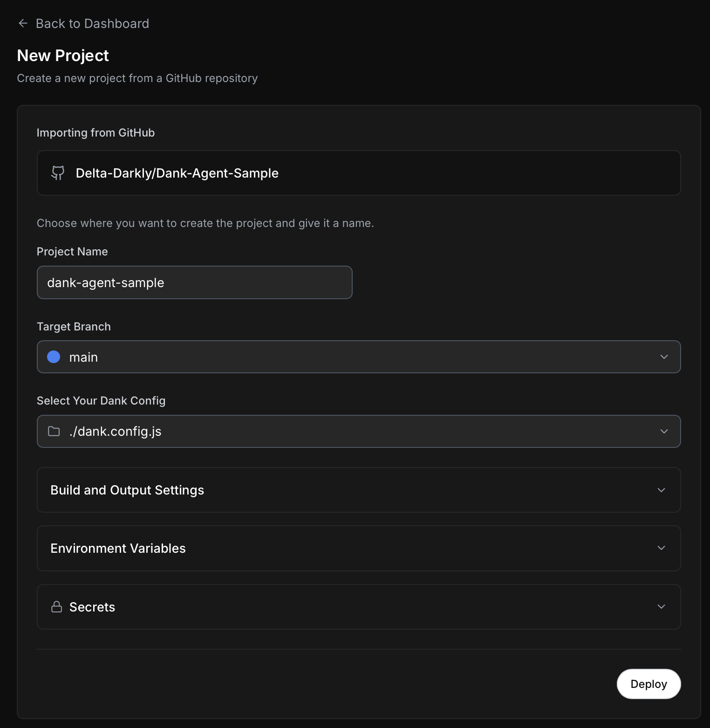Open the Target Branch dropdown
Image resolution: width=710 pixels, height=728 pixels.
click(358, 357)
